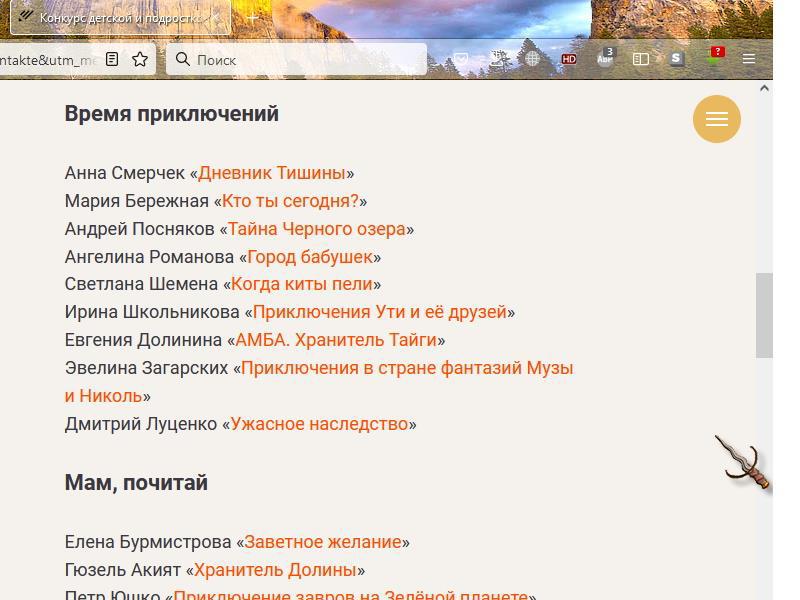Click the URL text in the address bar

[47, 60]
